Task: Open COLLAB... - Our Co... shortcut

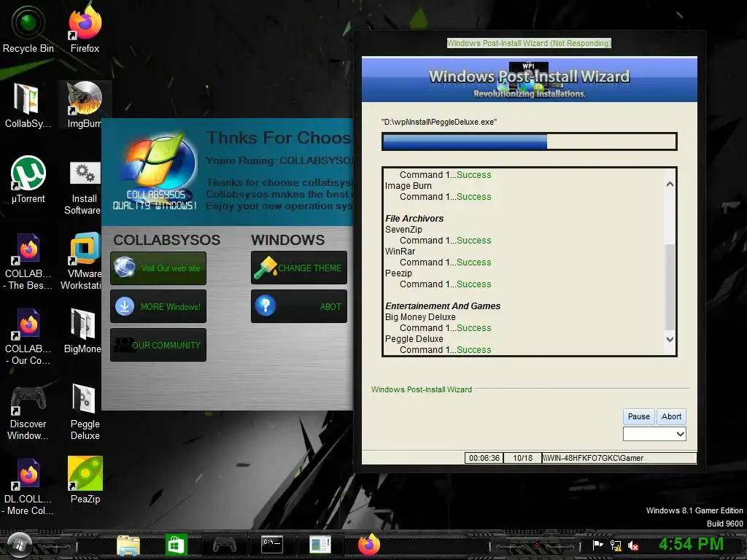Action: click(x=28, y=337)
